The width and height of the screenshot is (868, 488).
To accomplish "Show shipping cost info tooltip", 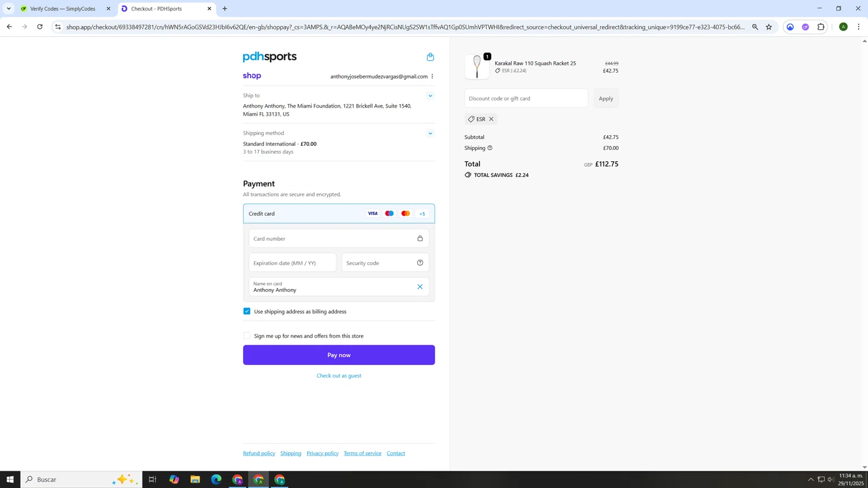I will [x=490, y=148].
